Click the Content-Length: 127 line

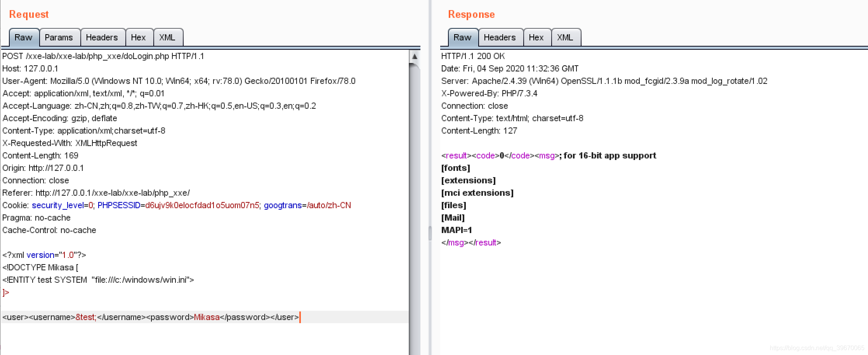479,131
